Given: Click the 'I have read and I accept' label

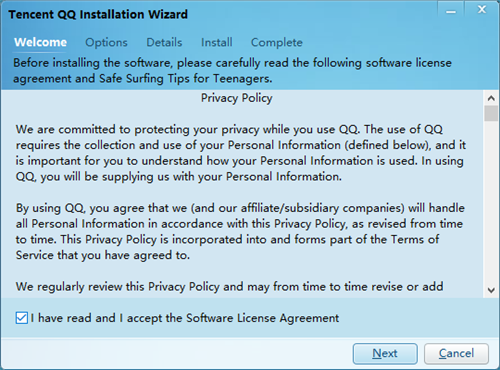Looking at the screenshot, I should tap(185, 318).
